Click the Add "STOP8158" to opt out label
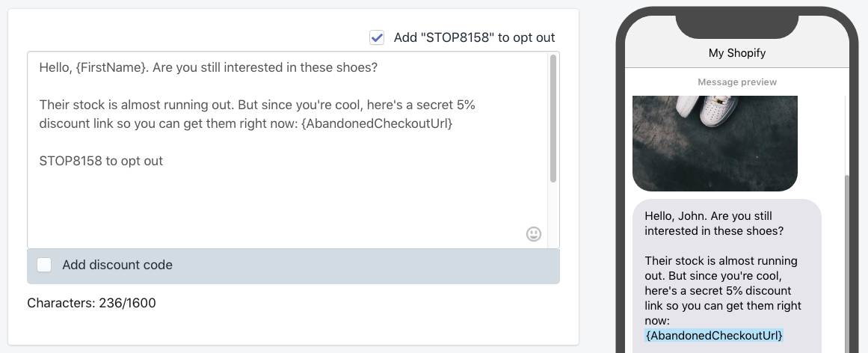868x353 pixels. click(474, 37)
